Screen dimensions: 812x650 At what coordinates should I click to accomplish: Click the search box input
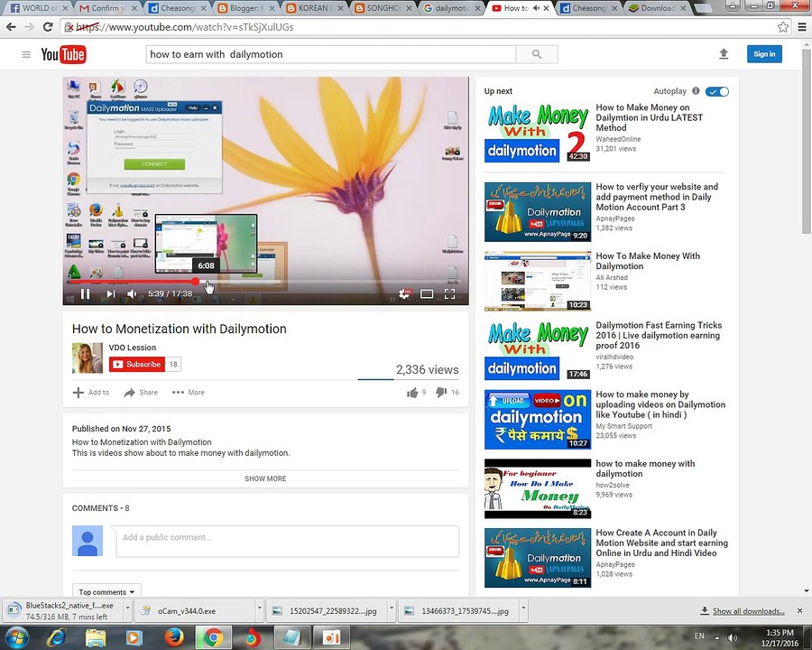[331, 54]
